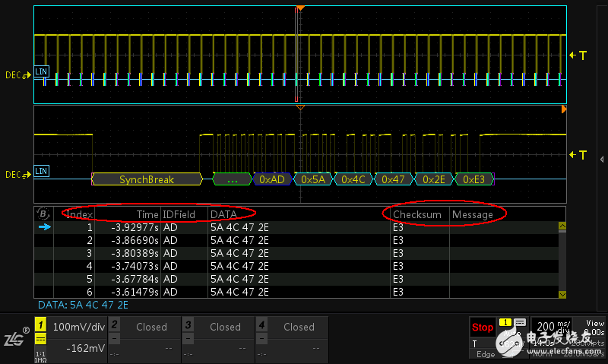Screen dimensions: 608x364
Task: Click the blue arrow row pointer
Action: [x=44, y=227]
